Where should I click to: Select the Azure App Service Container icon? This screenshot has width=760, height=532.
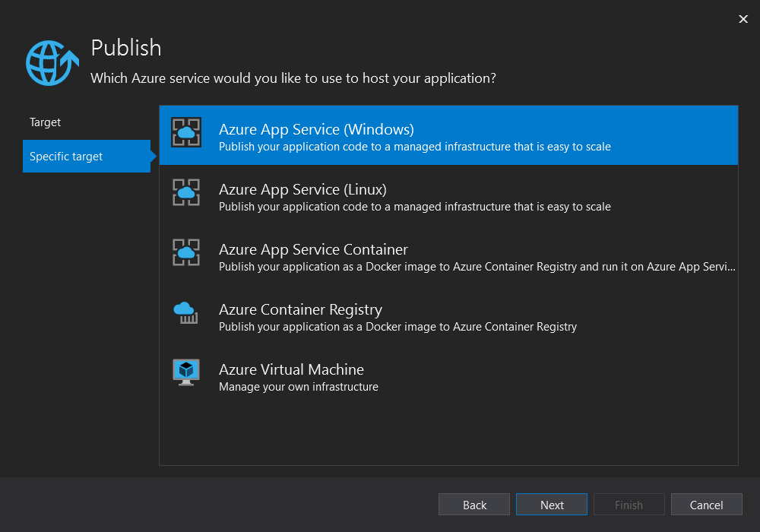pos(185,254)
